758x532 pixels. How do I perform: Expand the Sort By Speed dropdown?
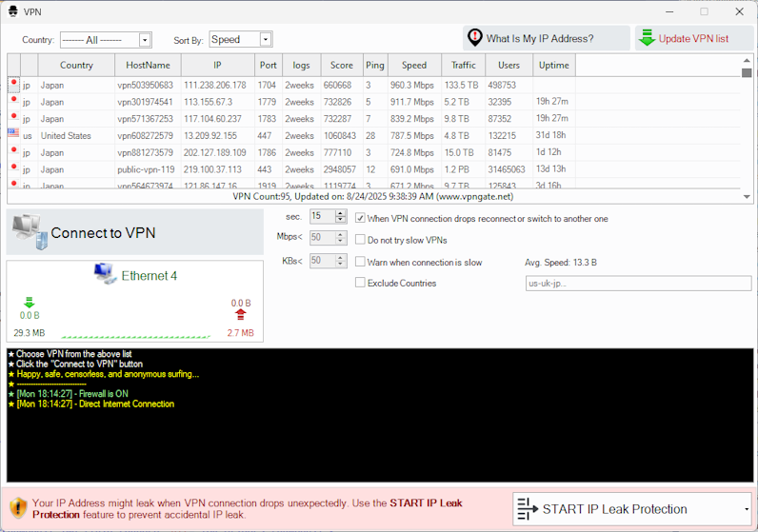(x=266, y=40)
